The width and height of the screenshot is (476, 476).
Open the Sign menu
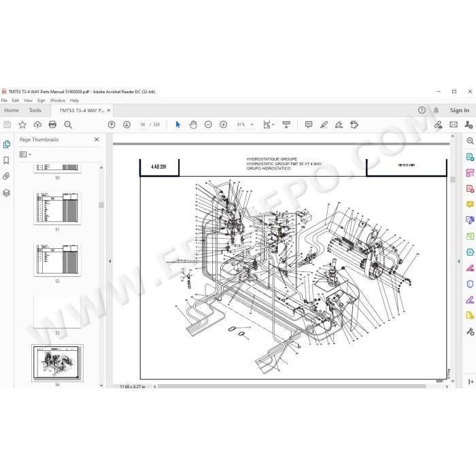41,101
